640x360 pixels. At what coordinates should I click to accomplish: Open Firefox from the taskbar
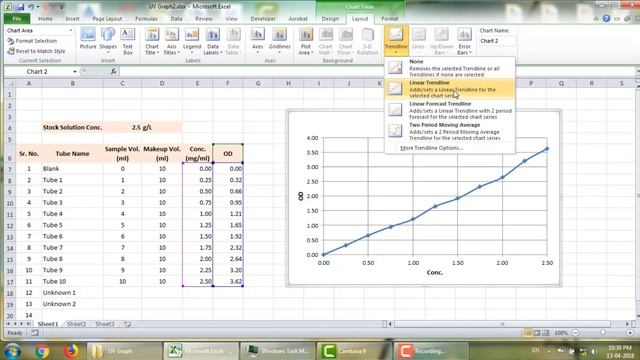point(71,351)
